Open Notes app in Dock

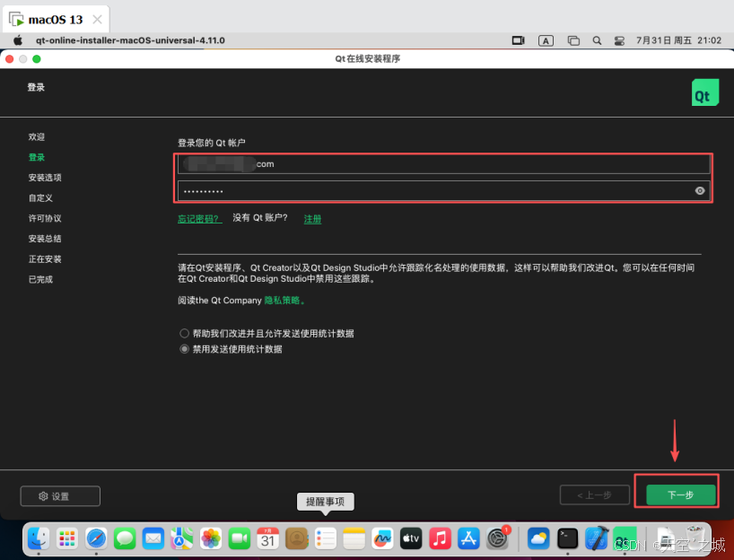click(x=354, y=538)
